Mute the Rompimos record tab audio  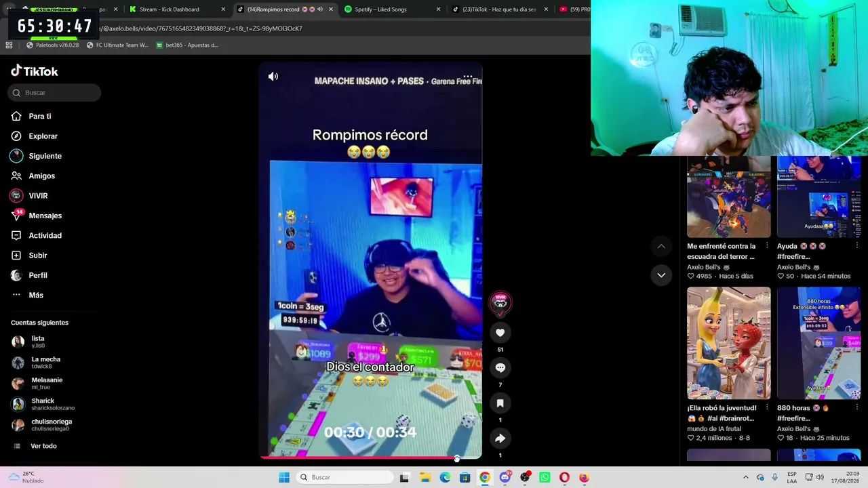[x=320, y=9]
